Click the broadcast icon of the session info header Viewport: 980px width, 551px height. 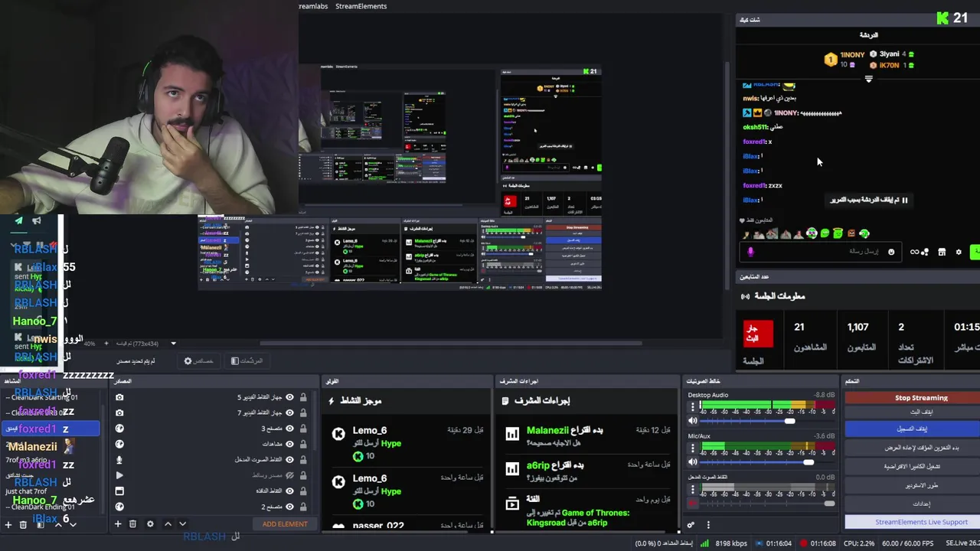745,296
